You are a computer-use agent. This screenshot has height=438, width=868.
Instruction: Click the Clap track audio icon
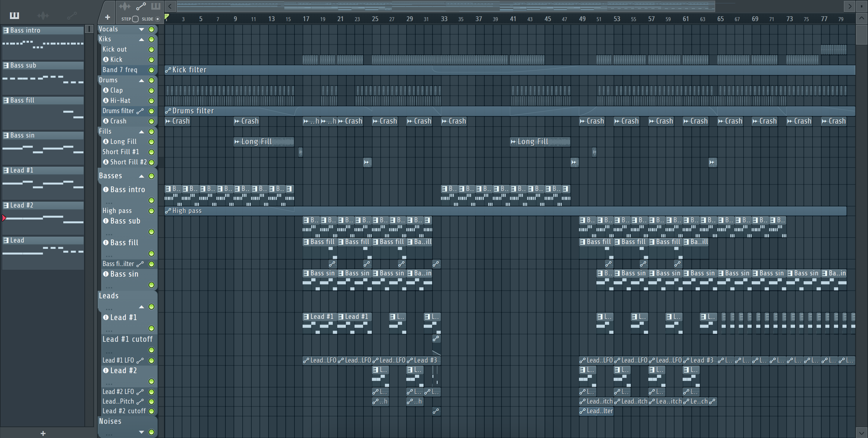click(106, 90)
